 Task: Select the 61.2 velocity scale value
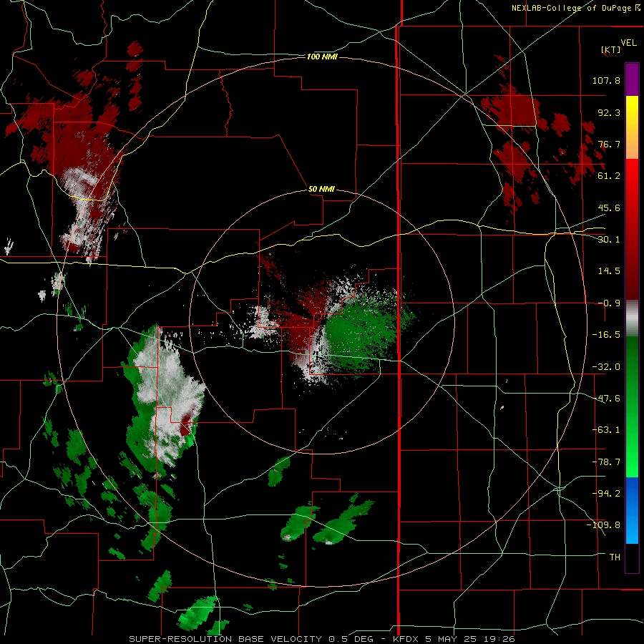click(609, 176)
